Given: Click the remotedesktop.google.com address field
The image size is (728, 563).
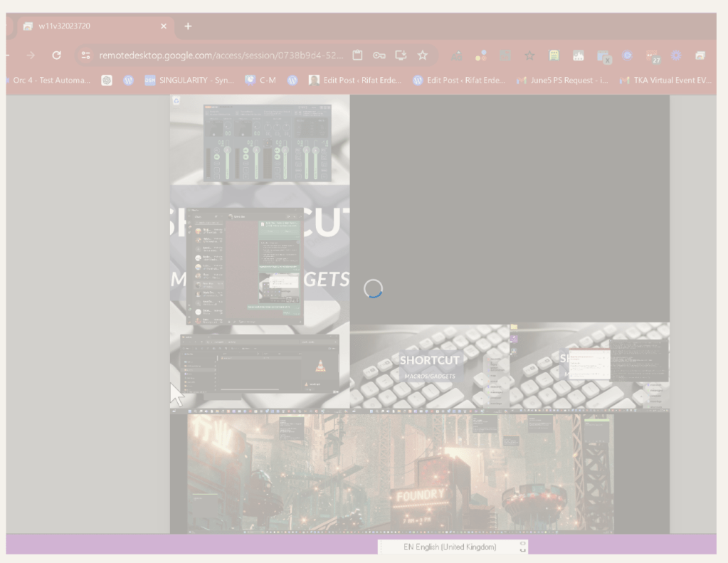Looking at the screenshot, I should 221,56.
